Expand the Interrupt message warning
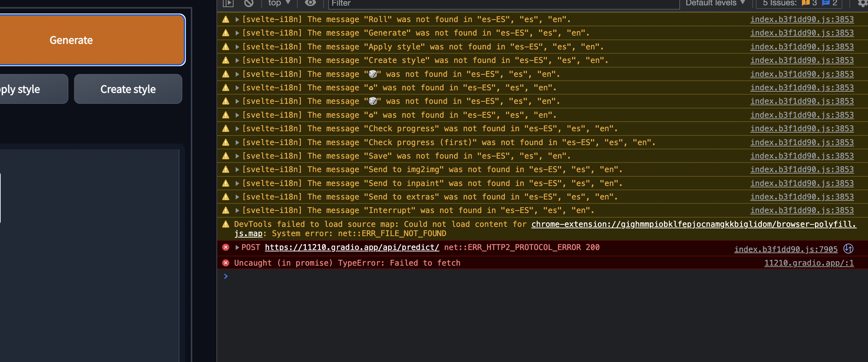868x362 pixels. pyautogui.click(x=236, y=210)
